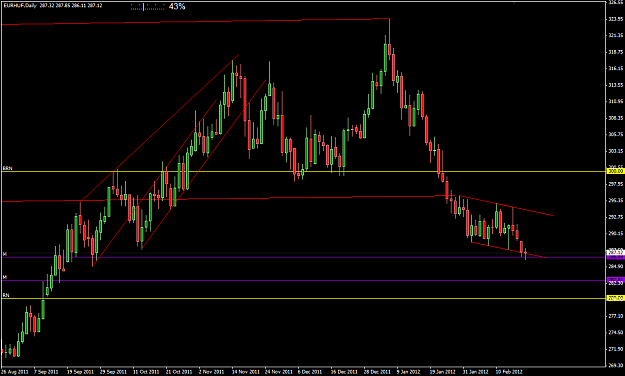
Task: Click the 271.90 price scale value
Action: point(616,349)
